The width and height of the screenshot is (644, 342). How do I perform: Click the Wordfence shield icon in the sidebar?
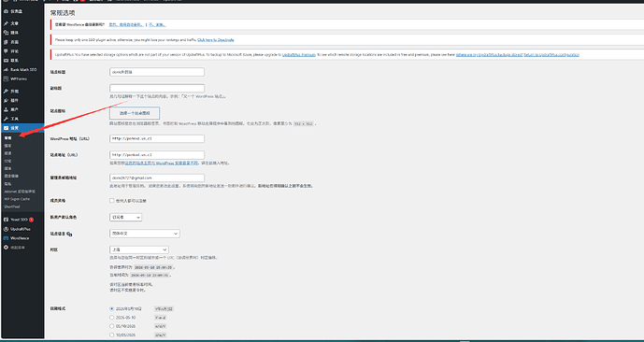(6, 238)
